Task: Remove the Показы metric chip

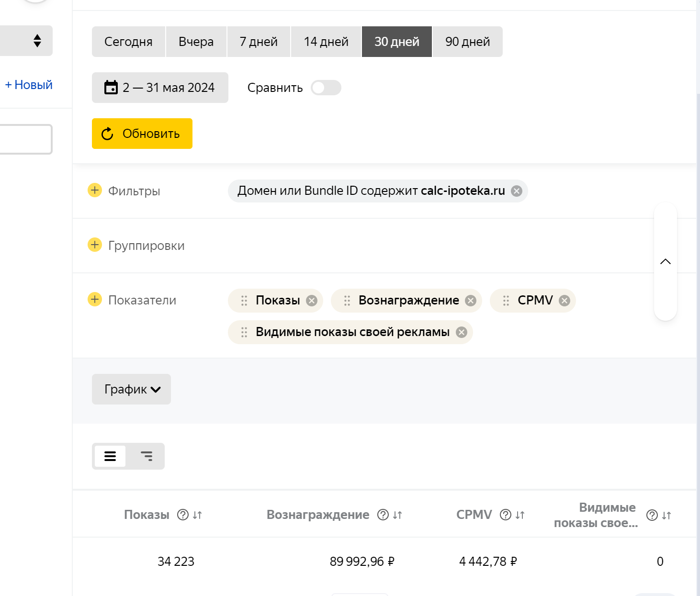Action: (312, 301)
